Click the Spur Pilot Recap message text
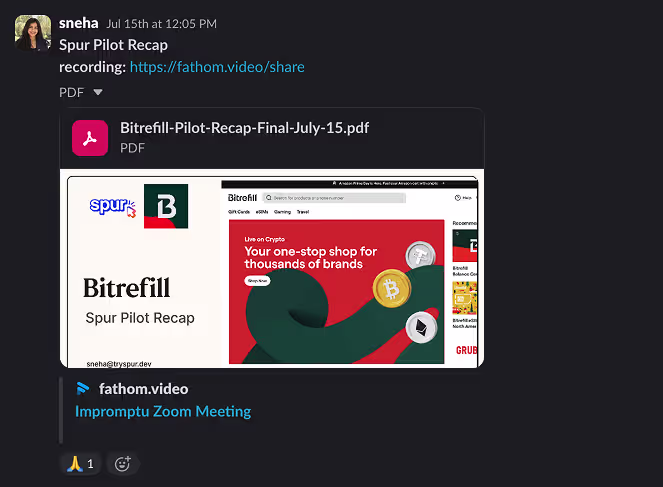Screen dimensions: 663x487 113,45
